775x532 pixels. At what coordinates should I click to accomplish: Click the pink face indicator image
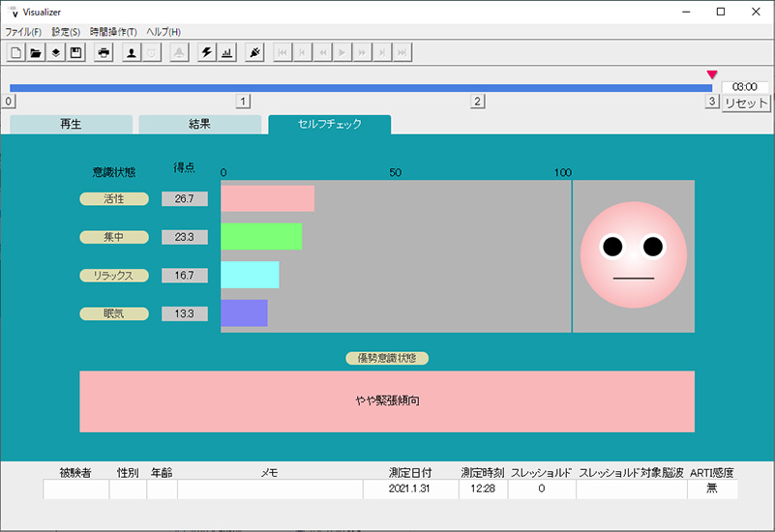point(633,255)
